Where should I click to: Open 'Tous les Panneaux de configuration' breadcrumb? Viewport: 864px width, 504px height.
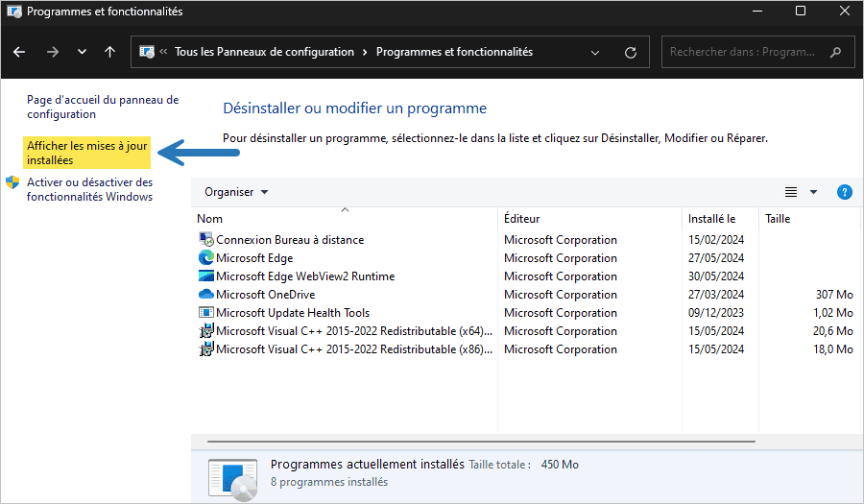click(265, 52)
